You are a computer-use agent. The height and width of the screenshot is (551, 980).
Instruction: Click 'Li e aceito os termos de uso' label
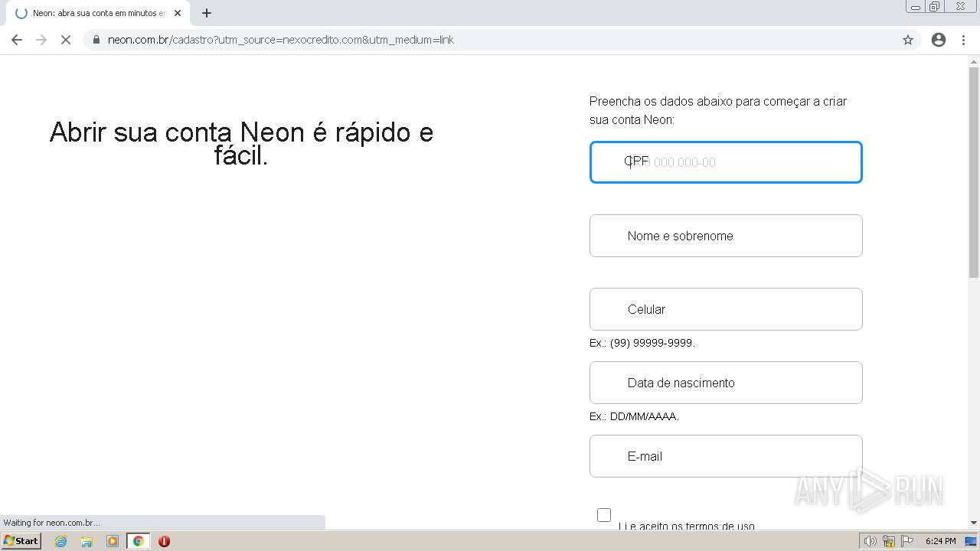(687, 526)
